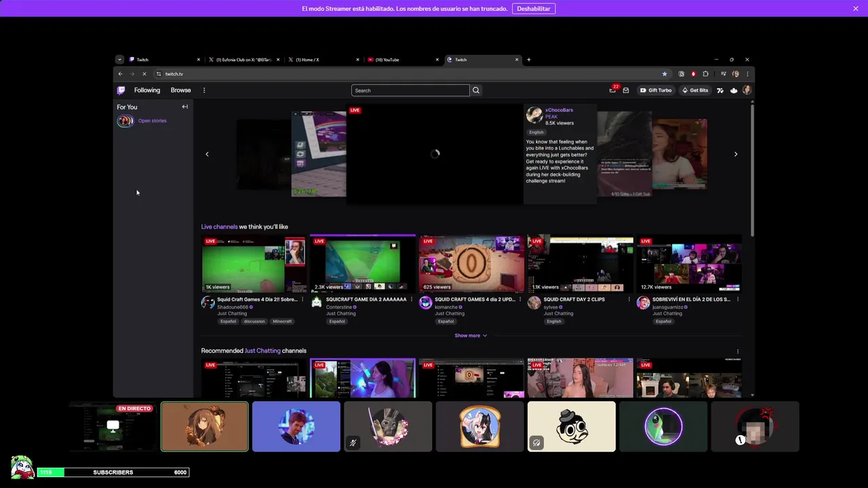Click the PEAK game link
Image resolution: width=868 pixels, height=488 pixels.
[x=551, y=117]
